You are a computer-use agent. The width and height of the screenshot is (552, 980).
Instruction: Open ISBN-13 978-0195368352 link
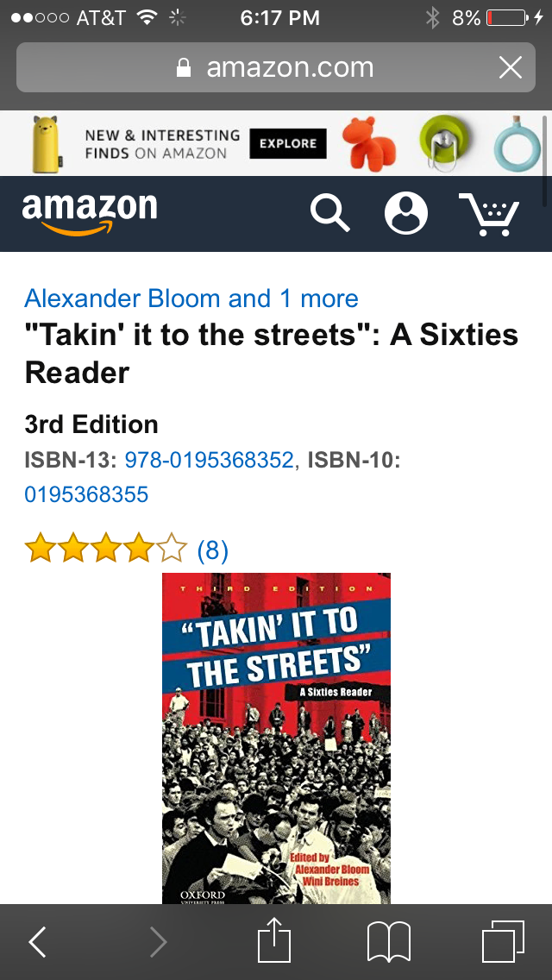(210, 460)
